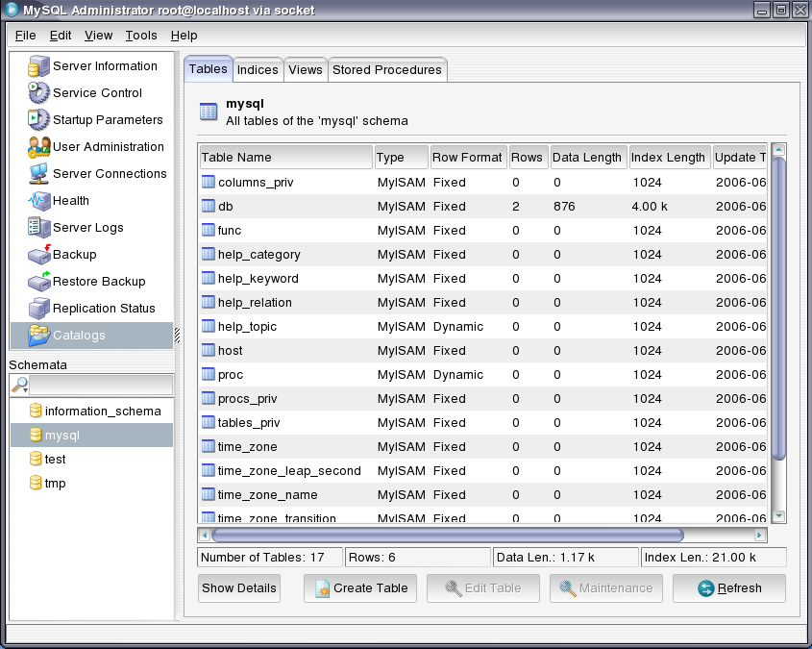Click the Refresh button

729,588
